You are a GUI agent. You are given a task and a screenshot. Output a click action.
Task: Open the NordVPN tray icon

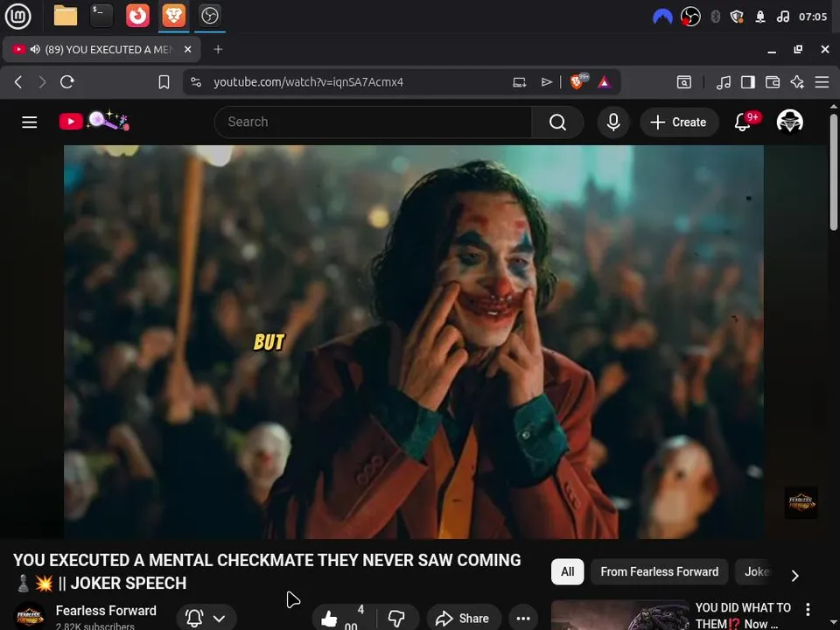[x=662, y=17]
